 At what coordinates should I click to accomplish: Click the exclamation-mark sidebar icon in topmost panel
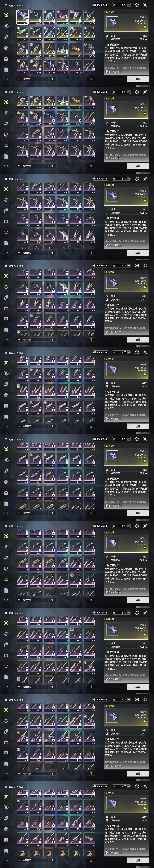[x=6, y=69]
